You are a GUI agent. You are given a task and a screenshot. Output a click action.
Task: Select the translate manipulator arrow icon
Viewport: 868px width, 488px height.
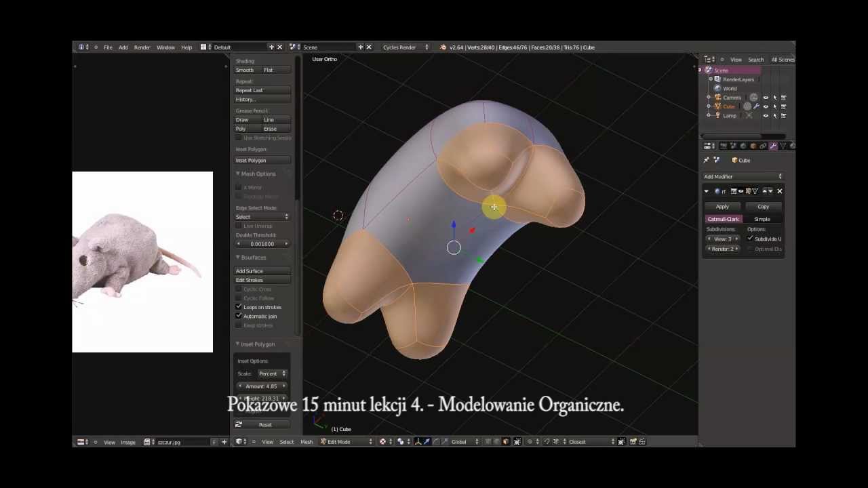427,442
